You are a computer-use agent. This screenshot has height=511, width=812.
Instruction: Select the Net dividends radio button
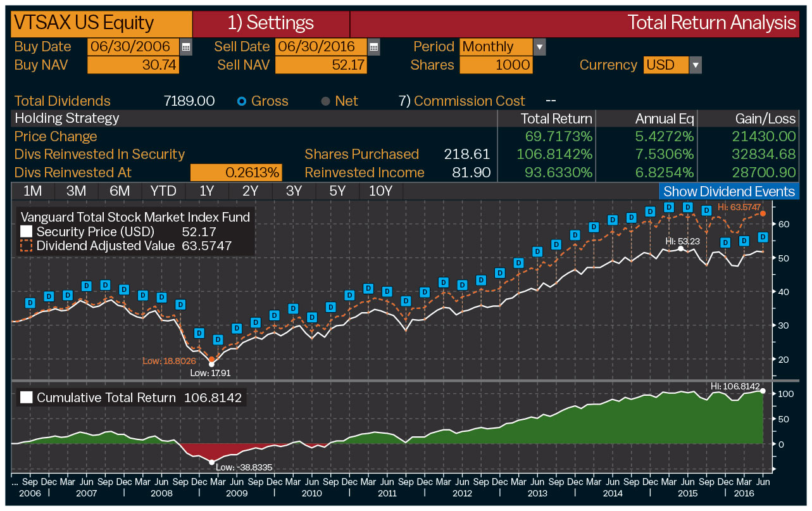(326, 101)
